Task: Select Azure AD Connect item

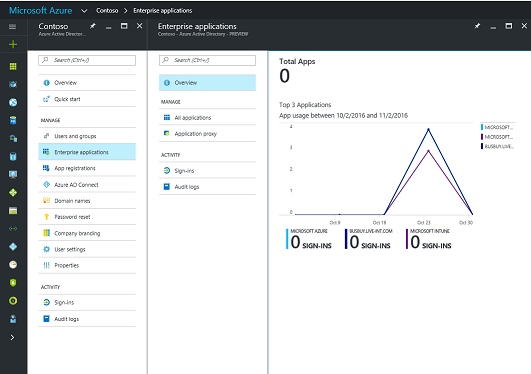Action: point(87,184)
